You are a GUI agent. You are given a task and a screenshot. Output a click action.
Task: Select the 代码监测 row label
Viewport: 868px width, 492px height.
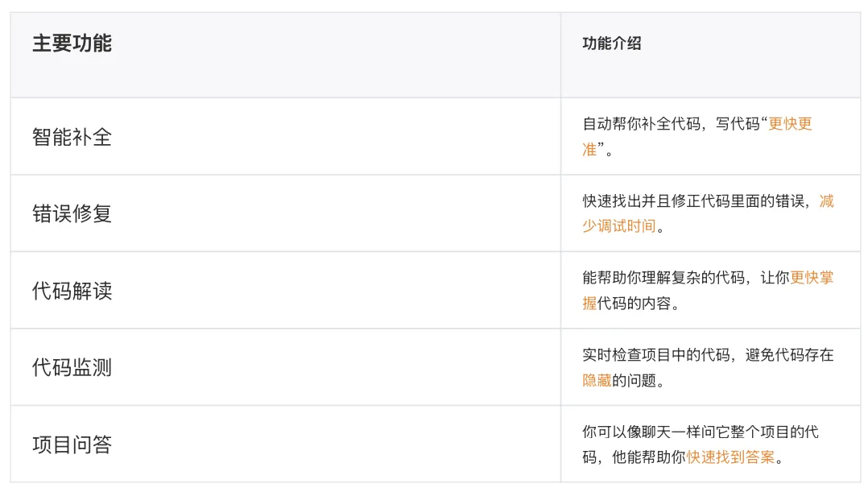(72, 367)
